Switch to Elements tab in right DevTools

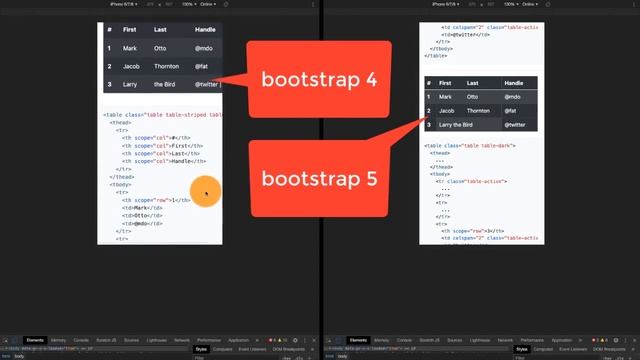(358, 340)
